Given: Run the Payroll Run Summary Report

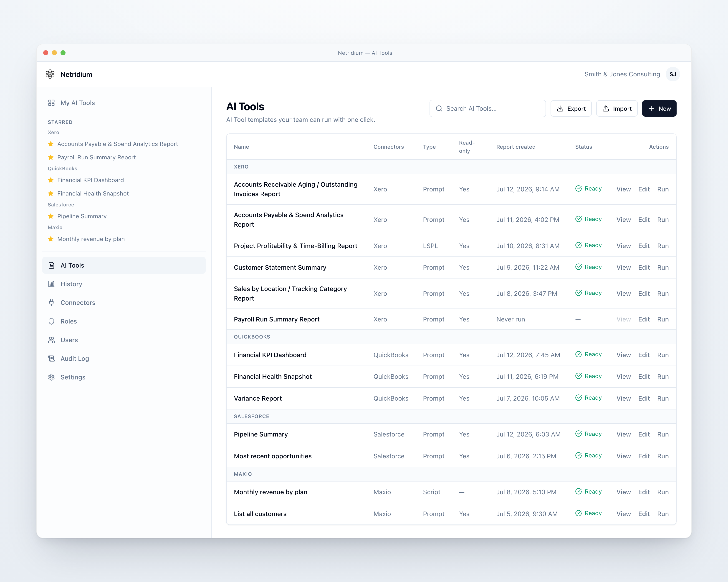Looking at the screenshot, I should [x=662, y=319].
